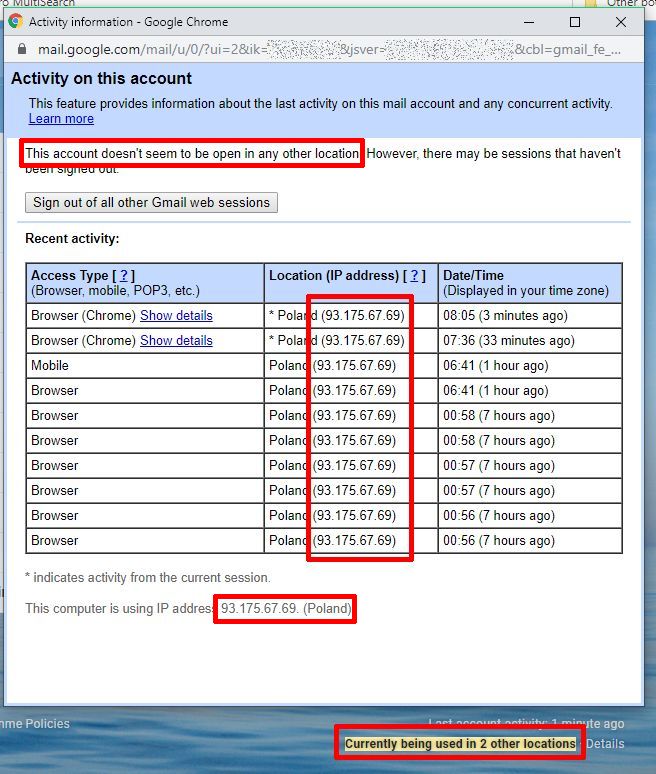Minimize the Activity information window
Viewport: 656px width, 774px height.
coord(529,22)
